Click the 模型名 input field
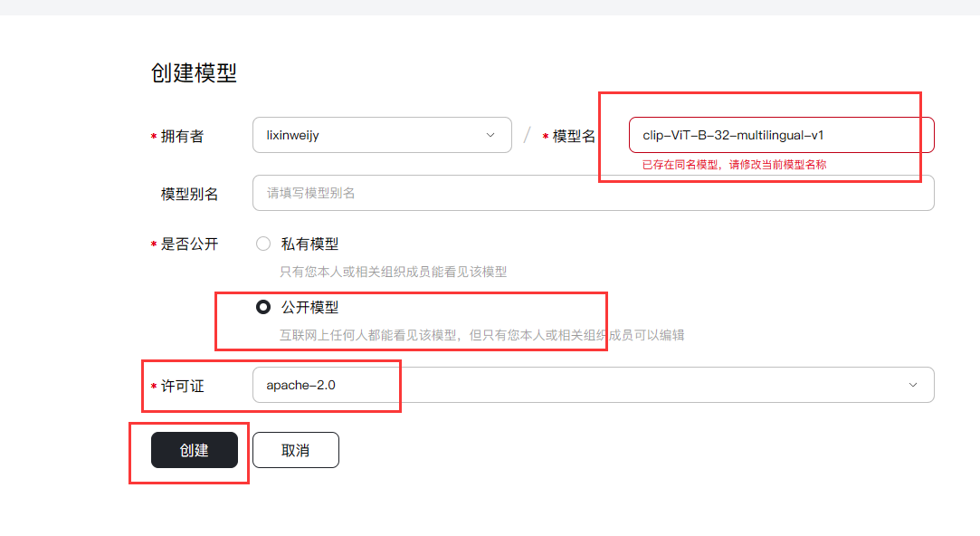The image size is (980, 536). click(x=780, y=136)
